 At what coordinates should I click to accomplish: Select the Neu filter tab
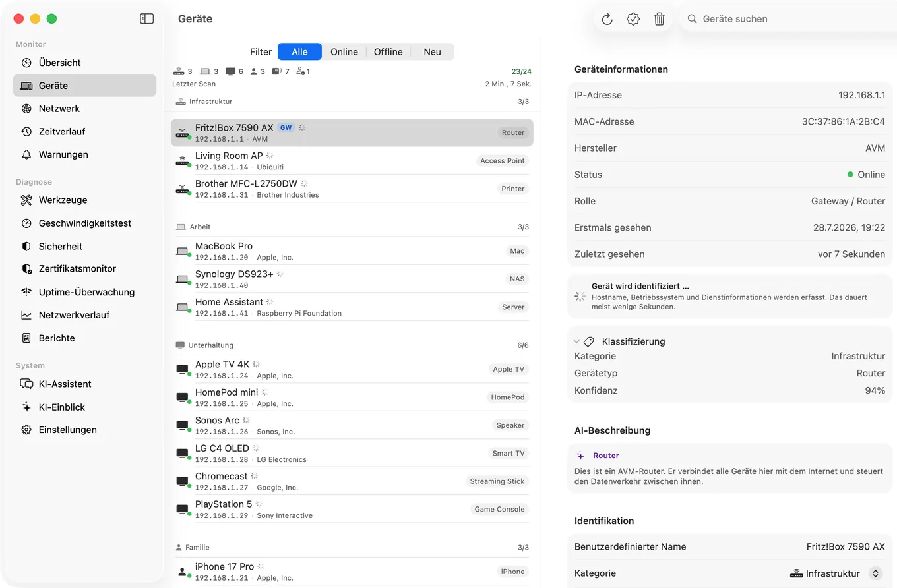coord(432,52)
